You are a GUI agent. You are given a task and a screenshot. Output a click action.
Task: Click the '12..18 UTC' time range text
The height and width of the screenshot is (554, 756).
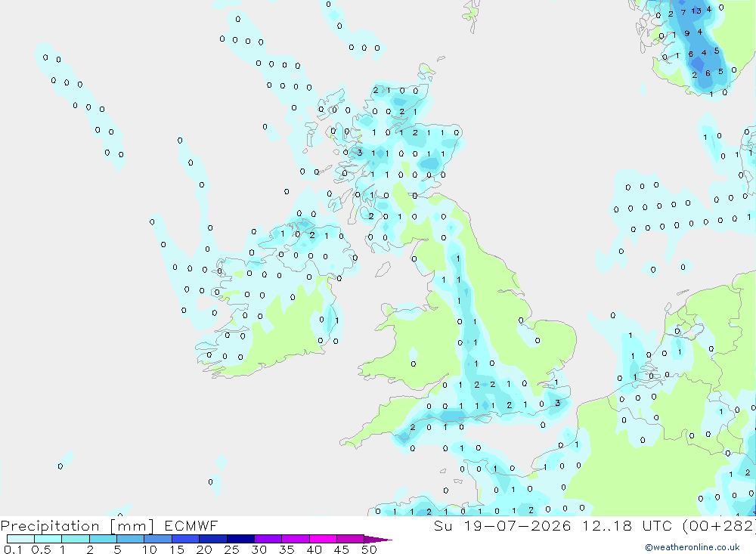coord(627,525)
